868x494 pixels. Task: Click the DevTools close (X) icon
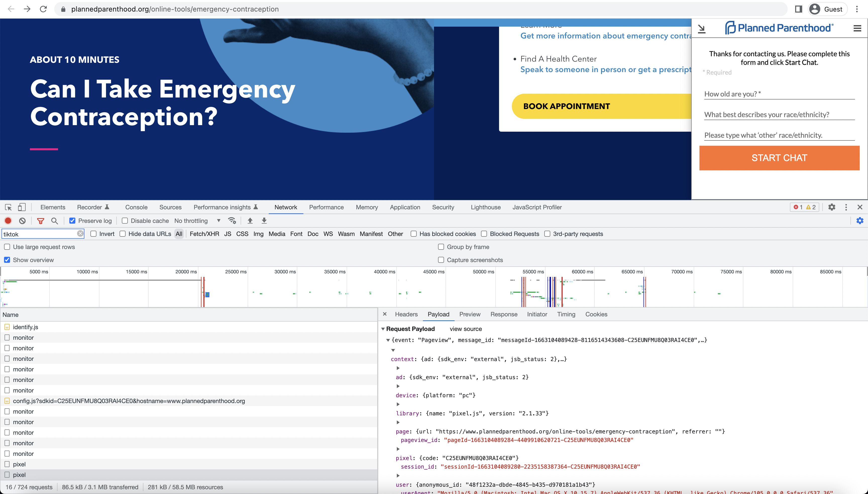[860, 207]
